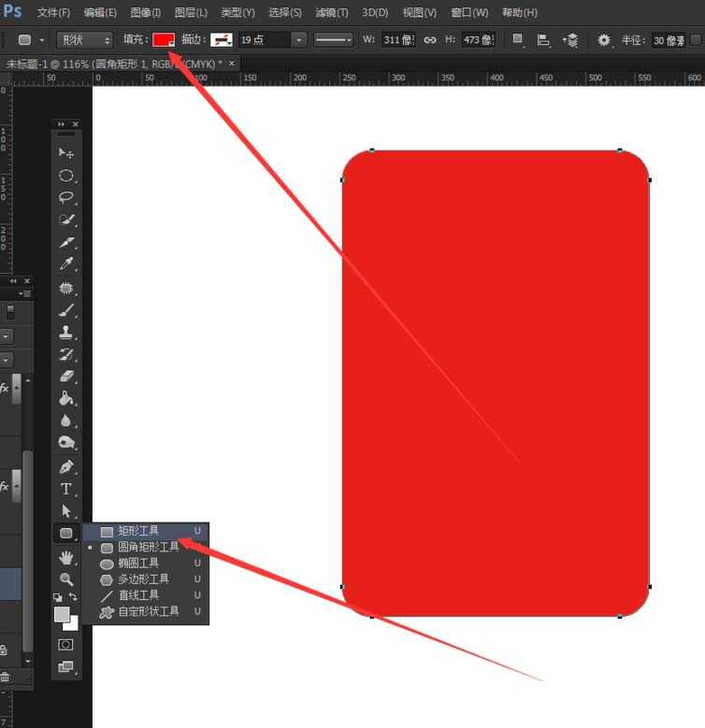The image size is (705, 728).
Task: Select the Eraser tool
Action: click(65, 376)
